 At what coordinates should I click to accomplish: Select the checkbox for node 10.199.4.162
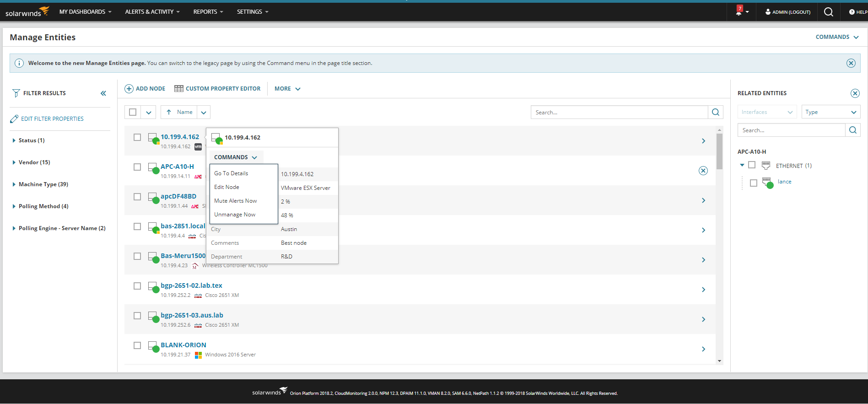137,137
